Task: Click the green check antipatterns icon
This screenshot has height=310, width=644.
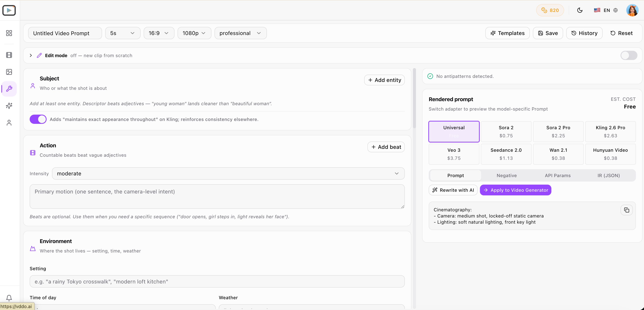Action: point(430,76)
